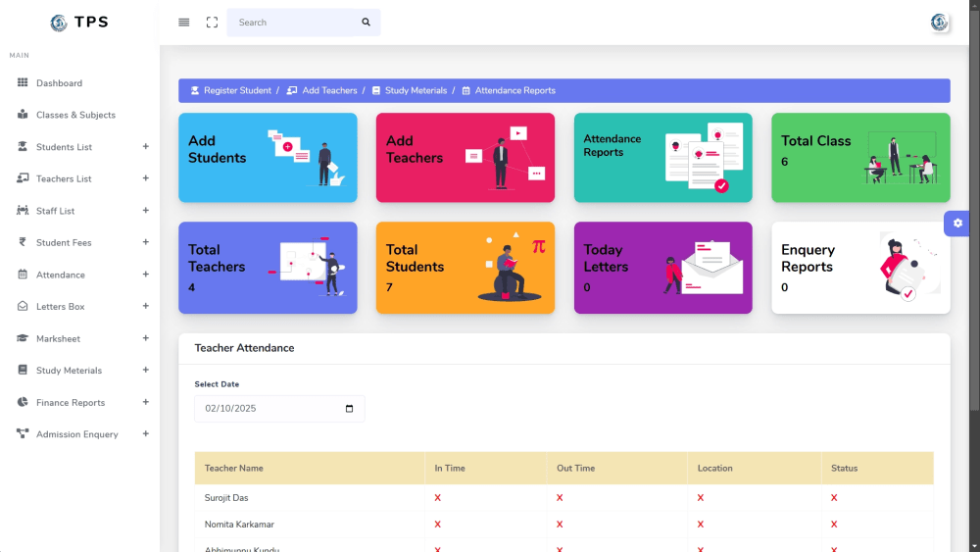The height and width of the screenshot is (552, 980).
Task: Click the Study Meterials book icon
Action: [23, 370]
